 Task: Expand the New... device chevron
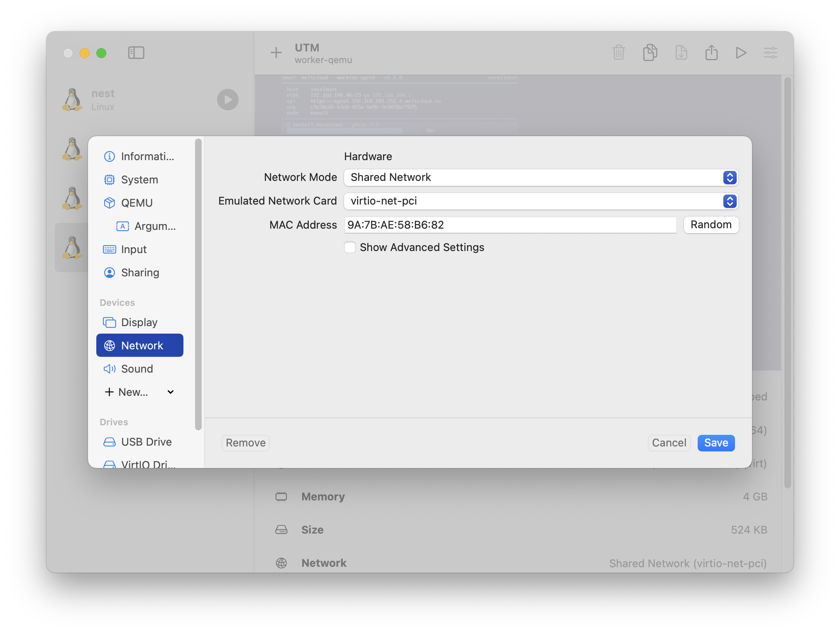[171, 392]
